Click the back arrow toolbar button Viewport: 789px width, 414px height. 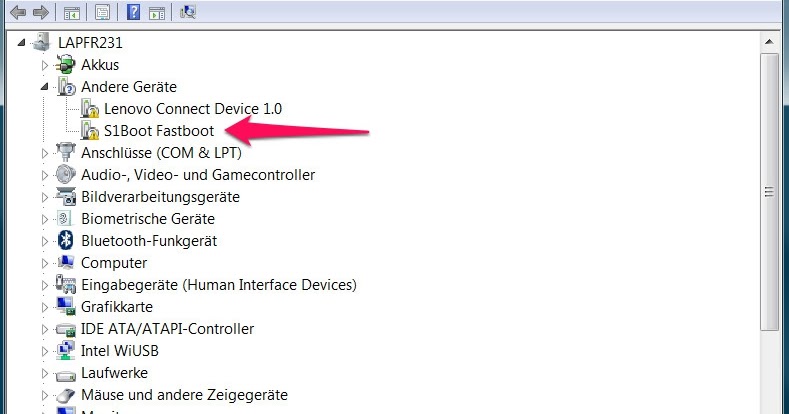pos(17,13)
